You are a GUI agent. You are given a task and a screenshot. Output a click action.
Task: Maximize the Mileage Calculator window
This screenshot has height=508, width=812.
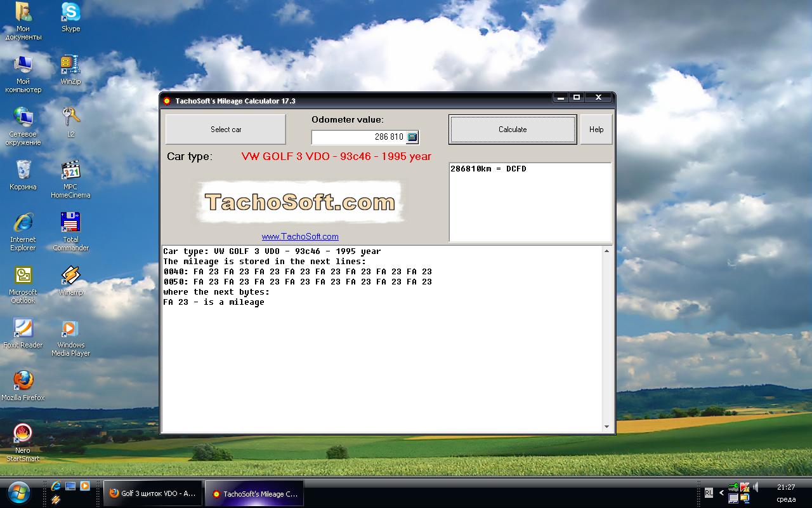[x=577, y=98]
